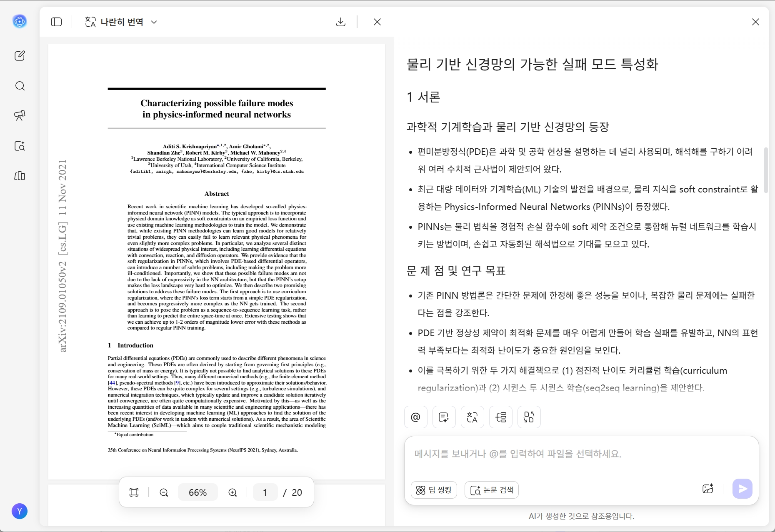
Task: Open the paper search icon in the sidebar
Action: (20, 146)
